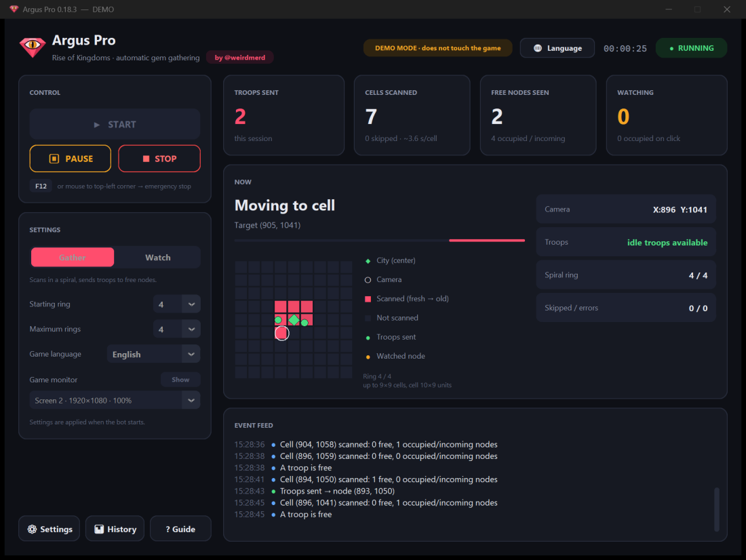Image resolution: width=746 pixels, height=560 pixels.
Task: Click the by @weirdmerd author badge
Action: pyautogui.click(x=240, y=58)
